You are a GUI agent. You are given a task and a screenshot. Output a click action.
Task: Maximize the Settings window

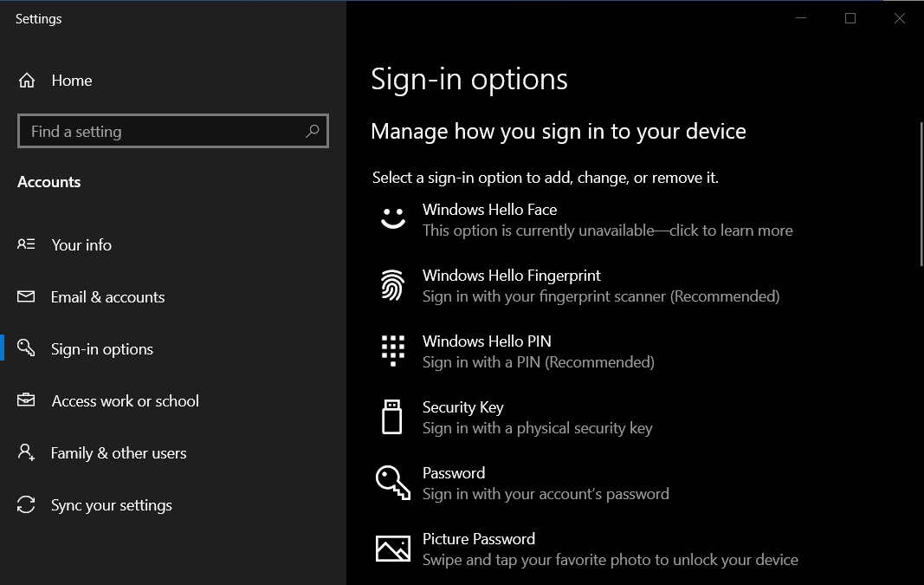(x=850, y=18)
